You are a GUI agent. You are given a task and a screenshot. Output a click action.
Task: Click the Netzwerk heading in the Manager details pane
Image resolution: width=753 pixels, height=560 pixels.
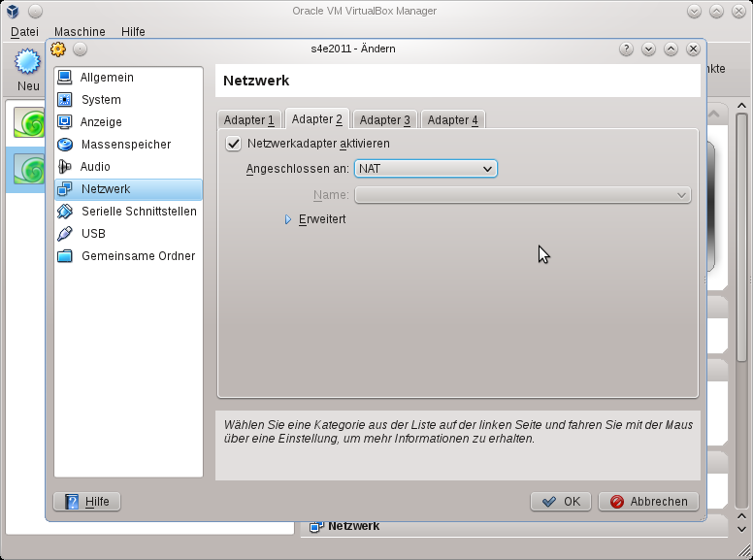354,526
